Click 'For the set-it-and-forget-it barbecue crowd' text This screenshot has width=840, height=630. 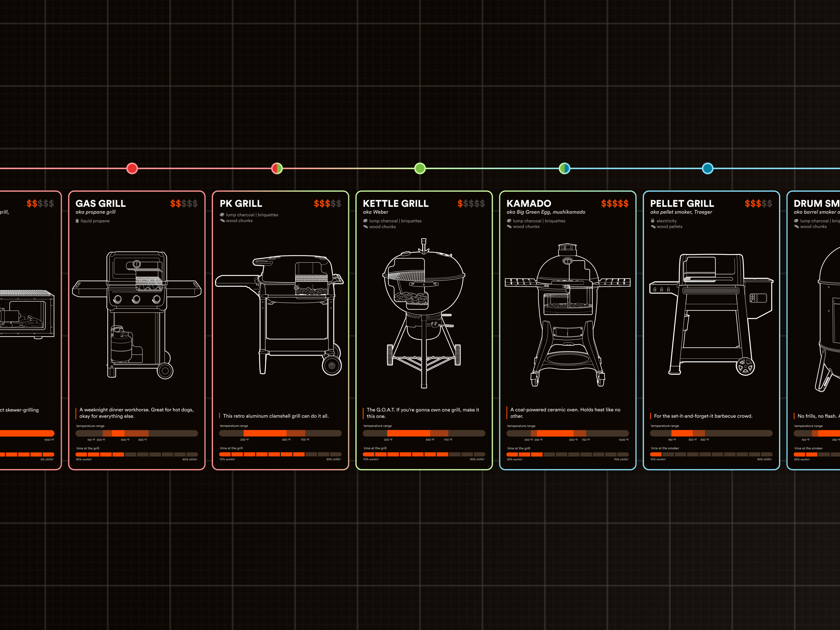pos(703,416)
